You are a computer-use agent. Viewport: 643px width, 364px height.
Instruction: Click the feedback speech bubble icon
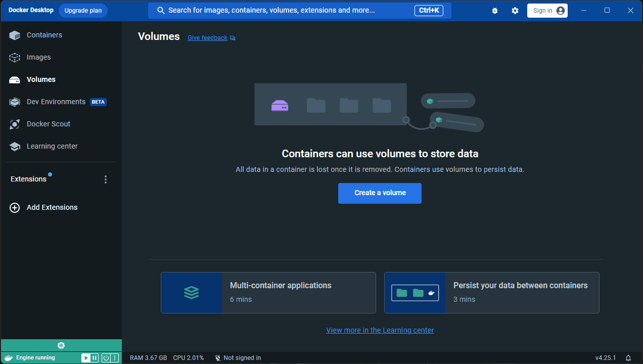[233, 38]
